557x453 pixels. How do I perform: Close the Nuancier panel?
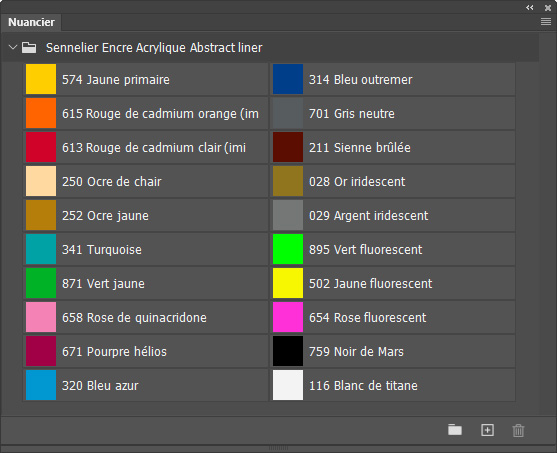coord(548,7)
